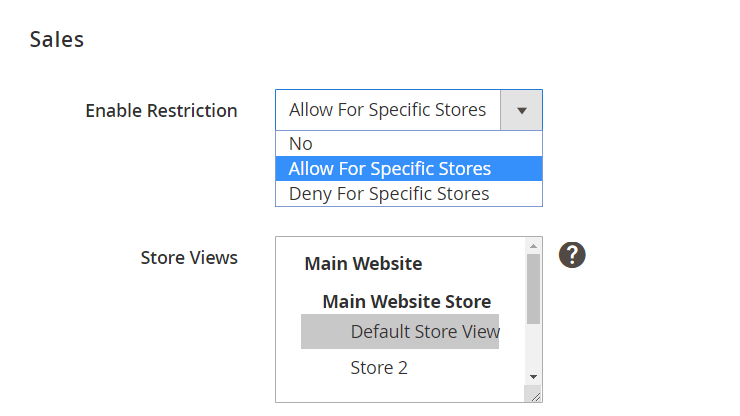
Task: Choose "Deny For Specific Stores" option
Action: pyautogui.click(x=409, y=194)
